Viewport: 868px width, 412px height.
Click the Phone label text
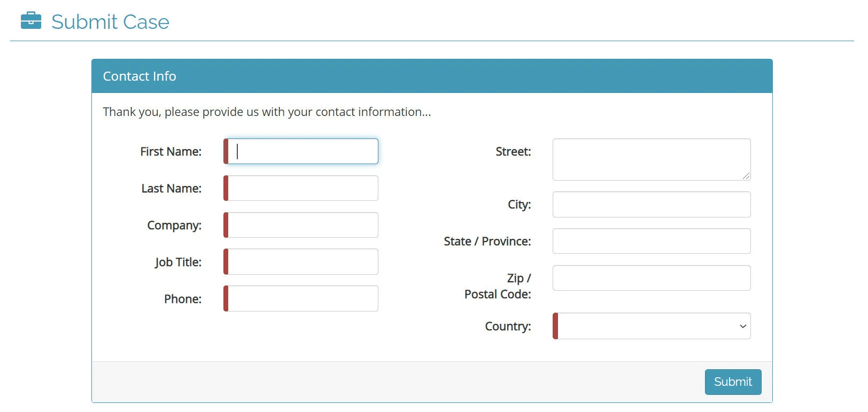pos(182,299)
